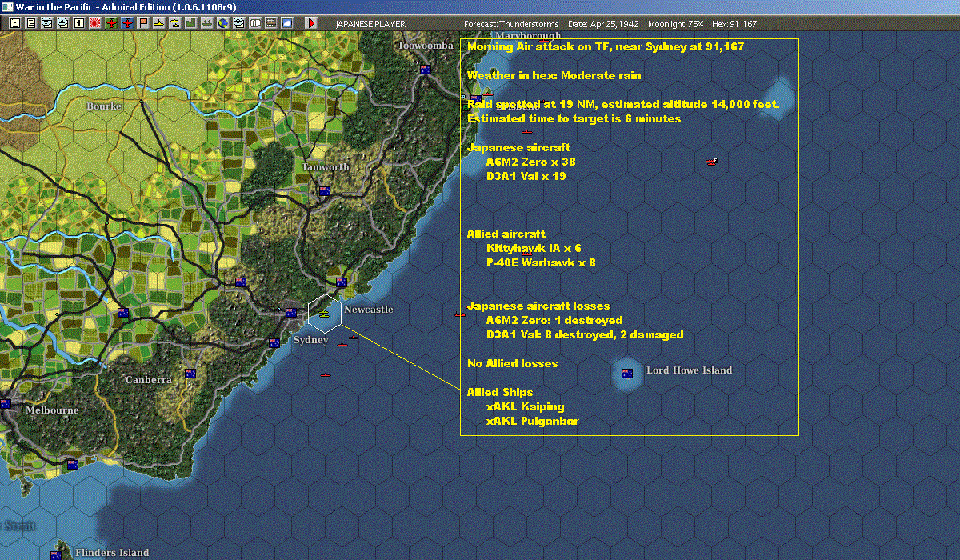Click the Australian flag above Newcastle
The height and width of the screenshot is (560, 960).
(x=342, y=282)
